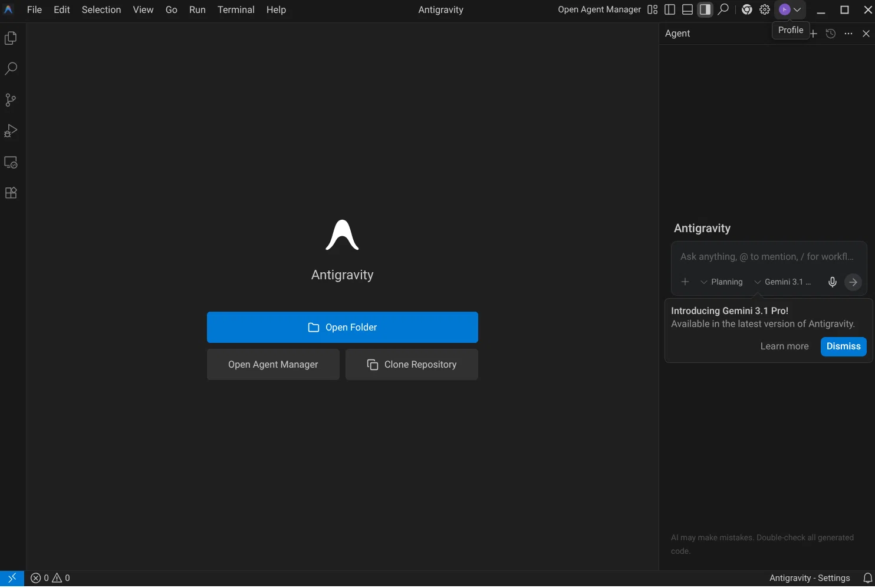Open the Help menu

click(x=276, y=9)
